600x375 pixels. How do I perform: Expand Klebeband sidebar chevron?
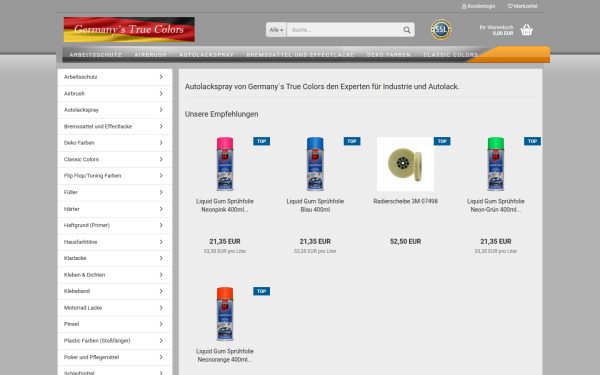point(161,291)
